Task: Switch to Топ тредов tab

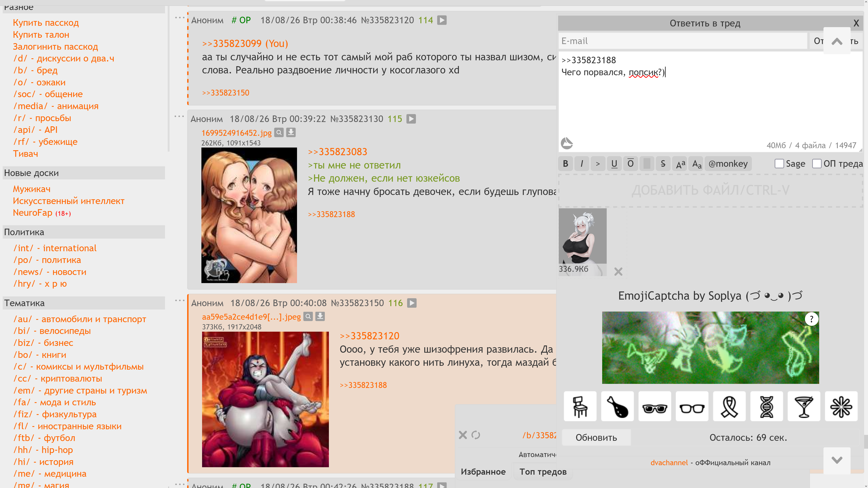Action: coord(543,472)
